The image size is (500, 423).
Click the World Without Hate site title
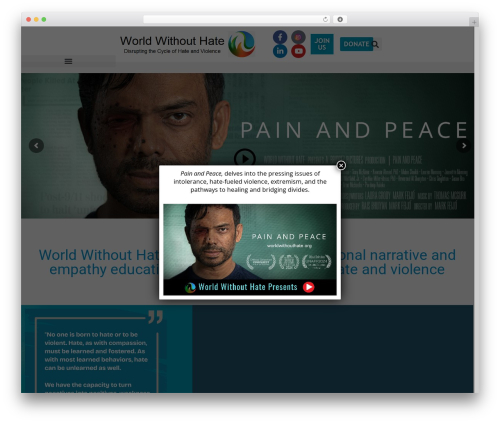172,41
